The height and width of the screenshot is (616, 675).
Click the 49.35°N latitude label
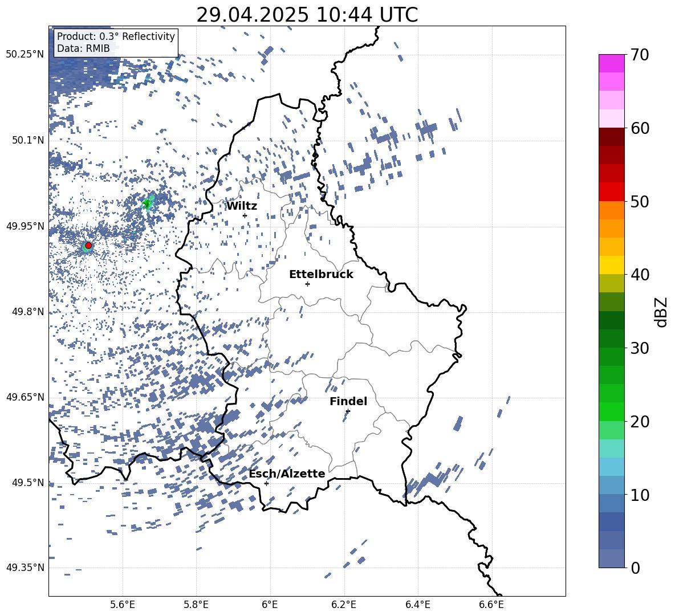pos(25,568)
